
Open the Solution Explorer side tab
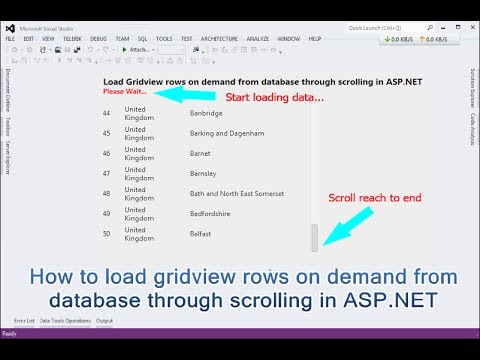(472, 88)
